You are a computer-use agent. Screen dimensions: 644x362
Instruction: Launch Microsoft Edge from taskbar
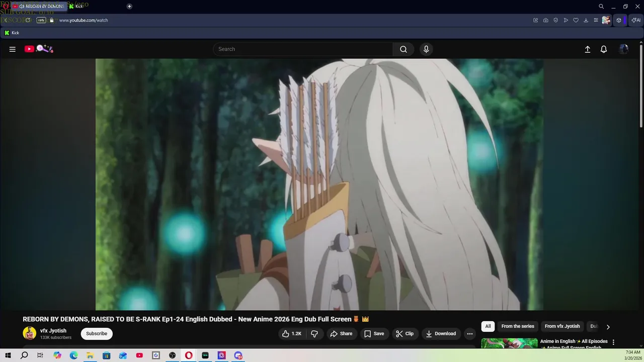point(73,355)
